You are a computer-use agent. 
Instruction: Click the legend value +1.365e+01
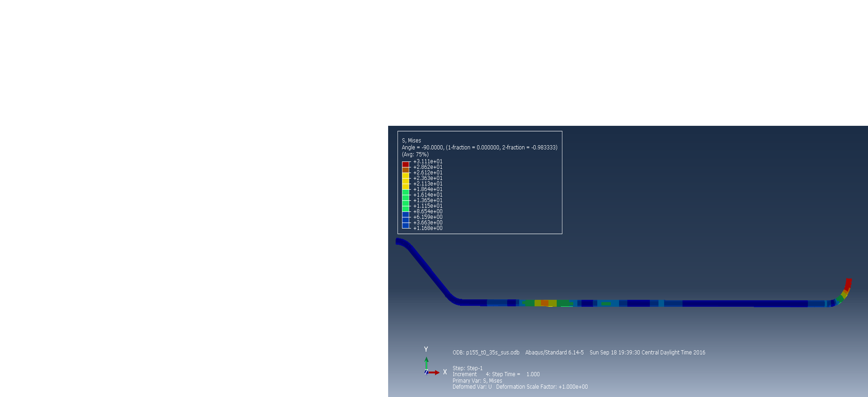point(428,200)
